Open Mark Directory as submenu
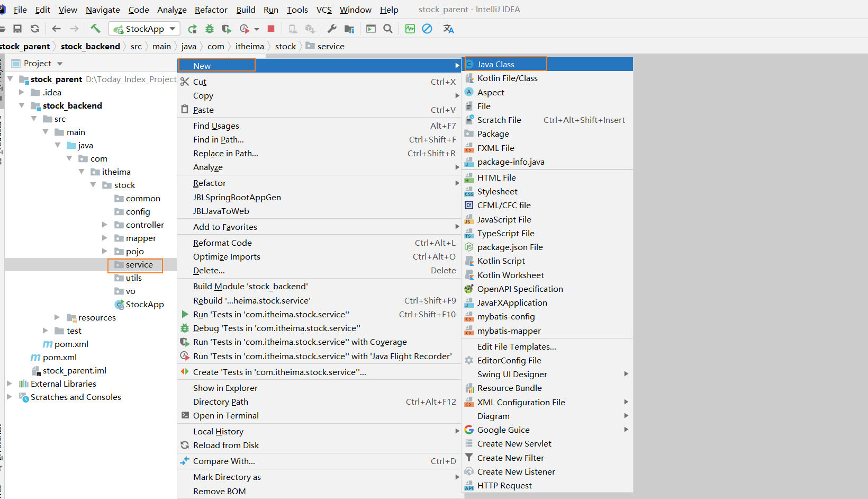This screenshot has width=868, height=499. [x=319, y=477]
